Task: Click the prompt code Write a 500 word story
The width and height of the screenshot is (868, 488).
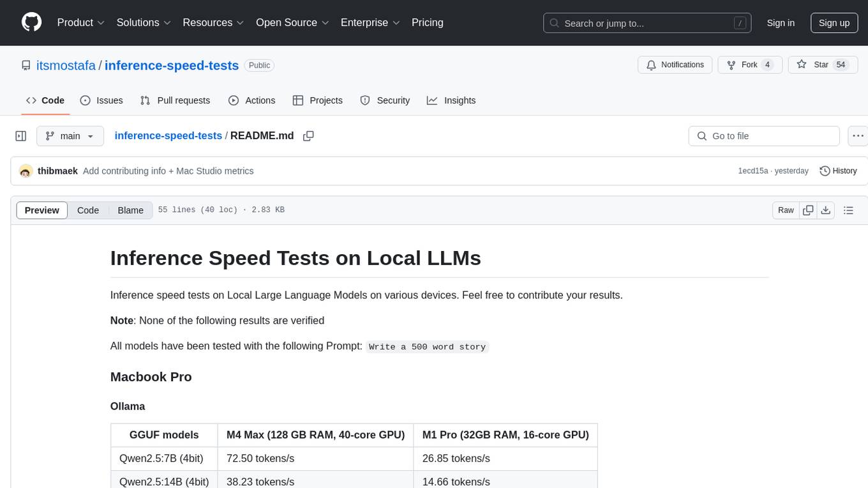Action: click(428, 347)
